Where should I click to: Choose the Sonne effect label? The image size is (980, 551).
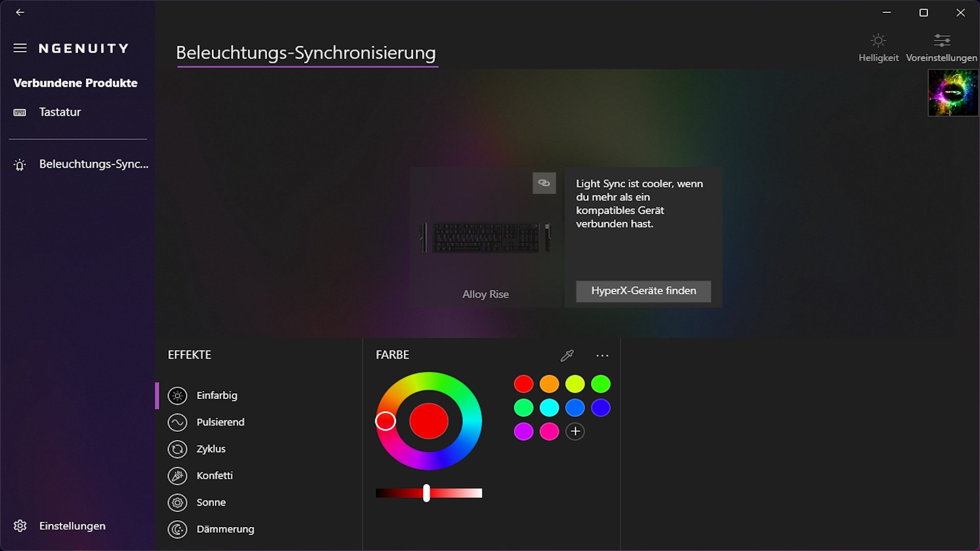coord(211,503)
